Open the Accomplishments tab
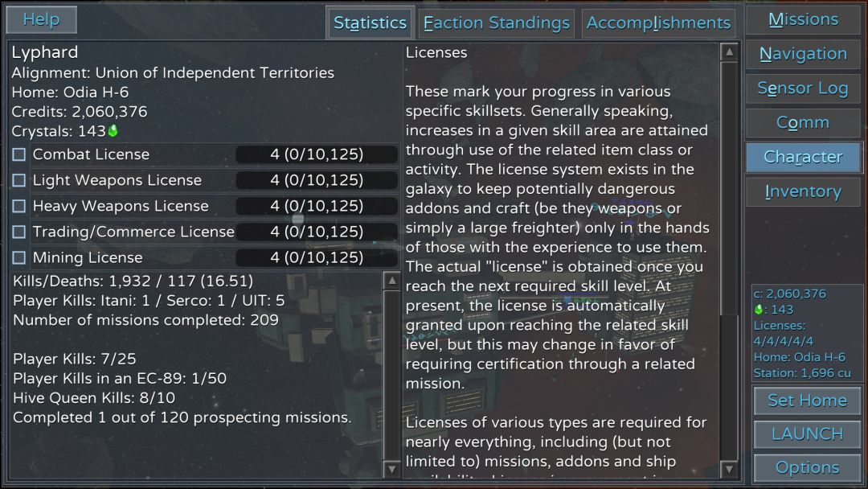The width and height of the screenshot is (868, 489). (658, 23)
